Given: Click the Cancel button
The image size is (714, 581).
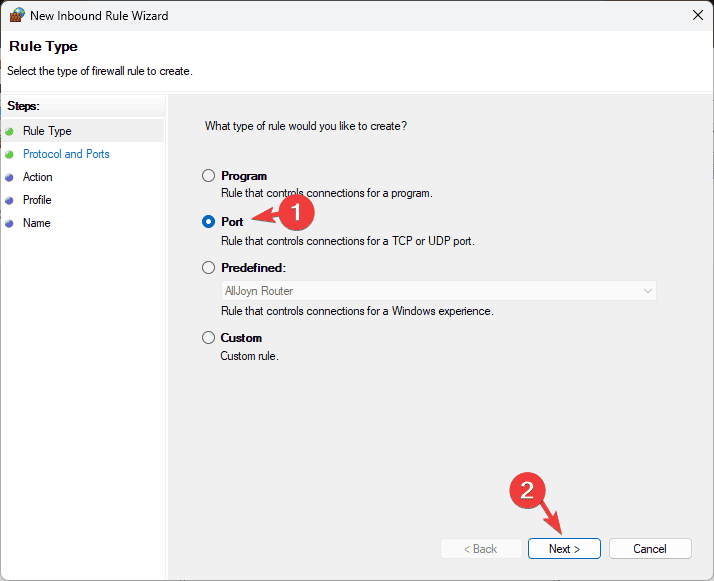Looking at the screenshot, I should tap(650, 549).
